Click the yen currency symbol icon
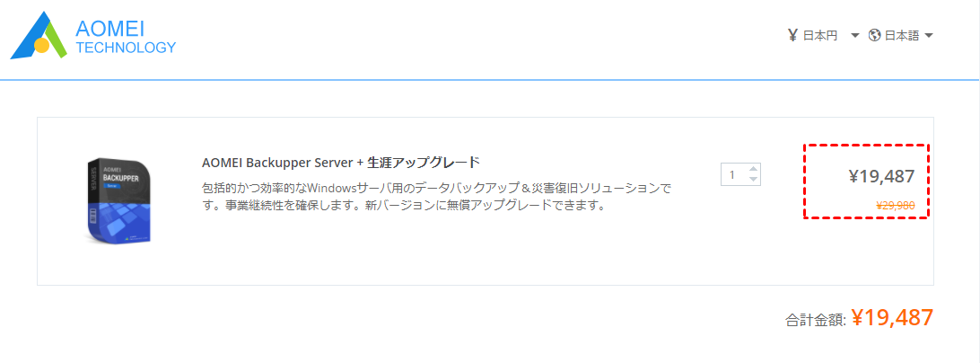Screen dimensions: 980x363 tap(792, 36)
